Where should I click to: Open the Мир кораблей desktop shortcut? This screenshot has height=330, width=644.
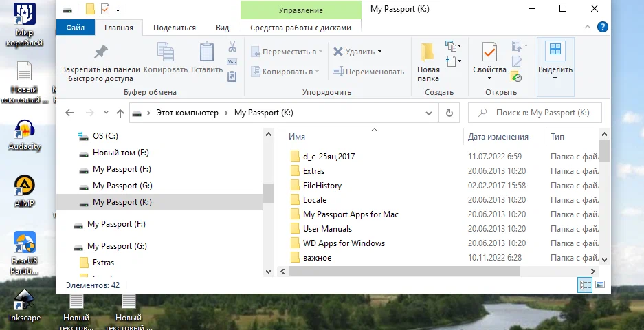[24, 25]
